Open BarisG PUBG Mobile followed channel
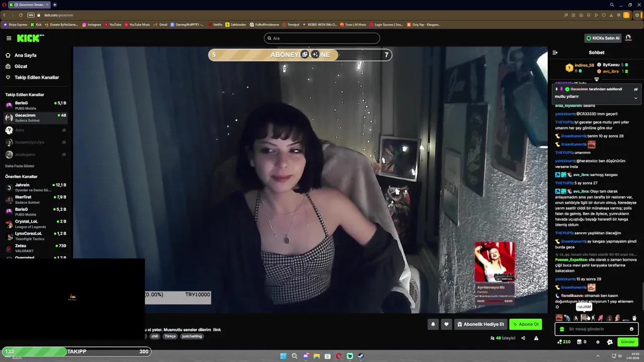This screenshot has height=362, width=644. 35,106
